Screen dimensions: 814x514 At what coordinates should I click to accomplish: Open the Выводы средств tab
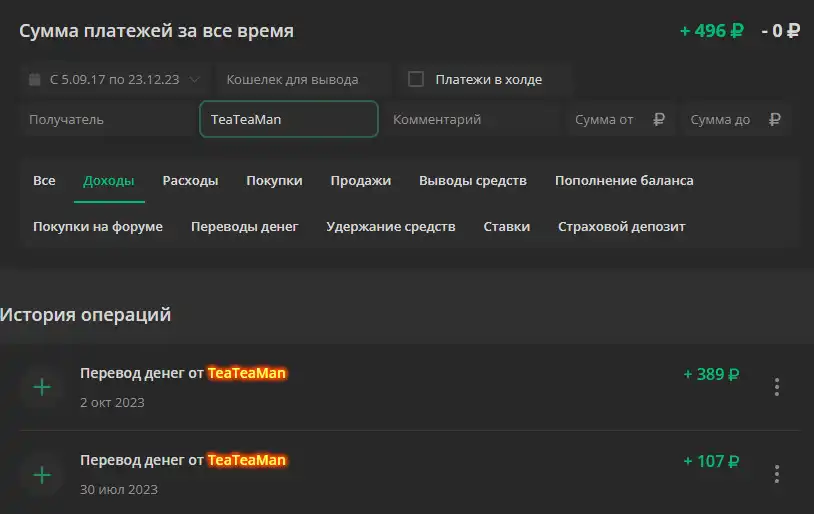coord(473,181)
